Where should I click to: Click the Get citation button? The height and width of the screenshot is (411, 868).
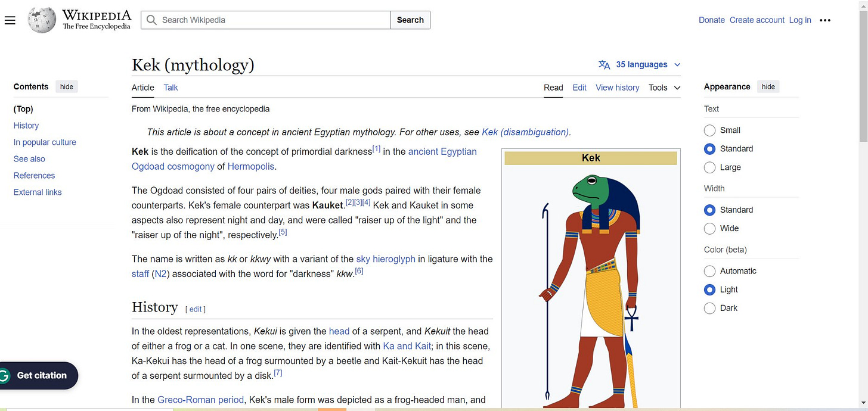click(x=39, y=376)
